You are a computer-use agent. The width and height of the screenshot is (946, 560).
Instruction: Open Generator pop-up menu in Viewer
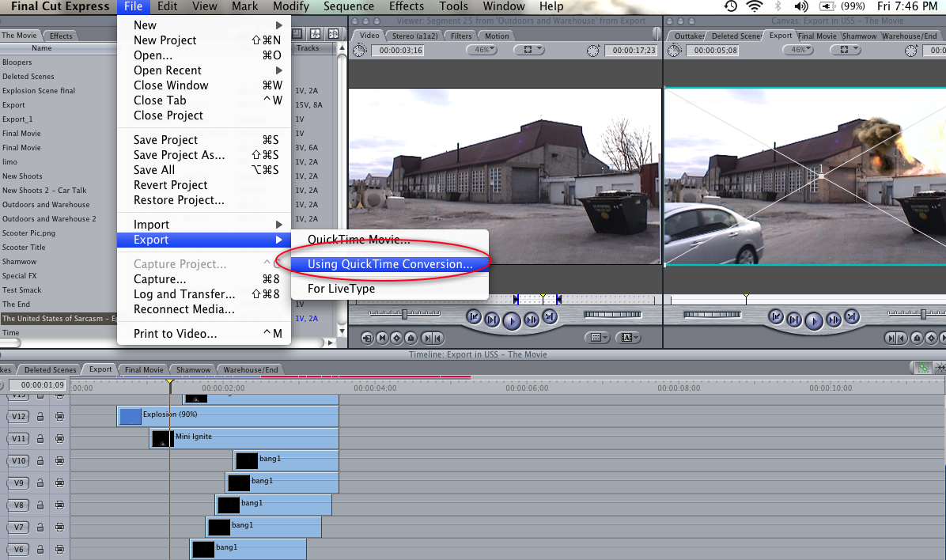(627, 338)
